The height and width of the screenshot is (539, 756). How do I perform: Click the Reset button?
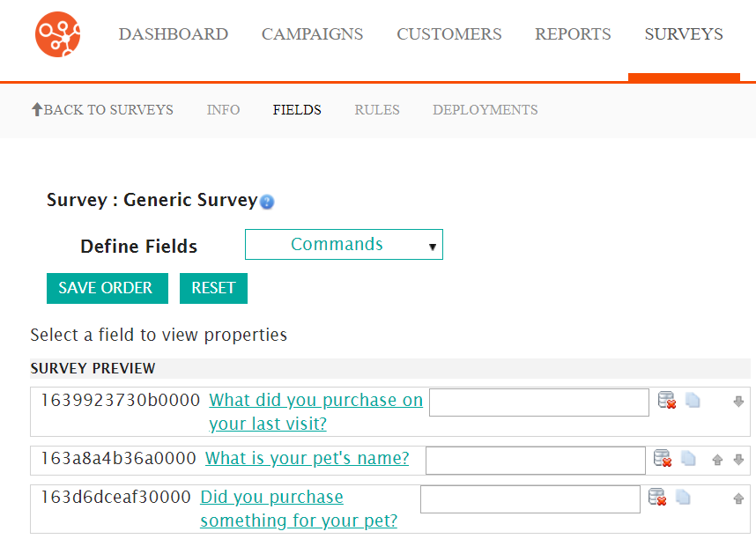coord(213,288)
